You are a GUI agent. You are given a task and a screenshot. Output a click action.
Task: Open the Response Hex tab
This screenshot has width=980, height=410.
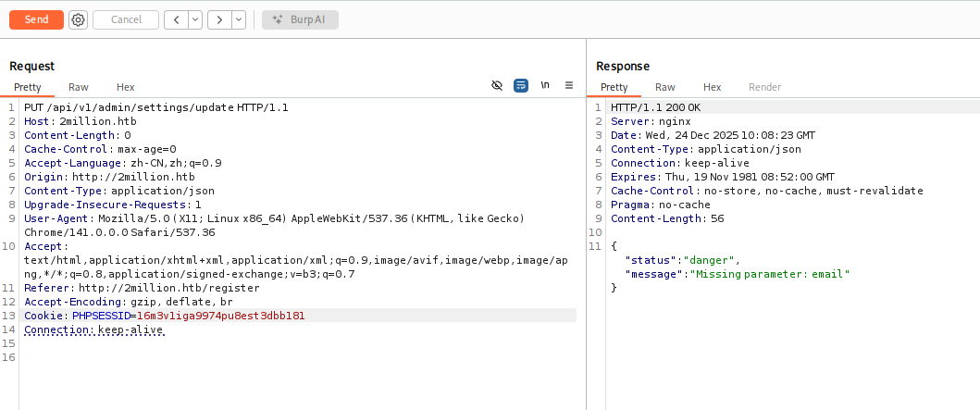[712, 87]
